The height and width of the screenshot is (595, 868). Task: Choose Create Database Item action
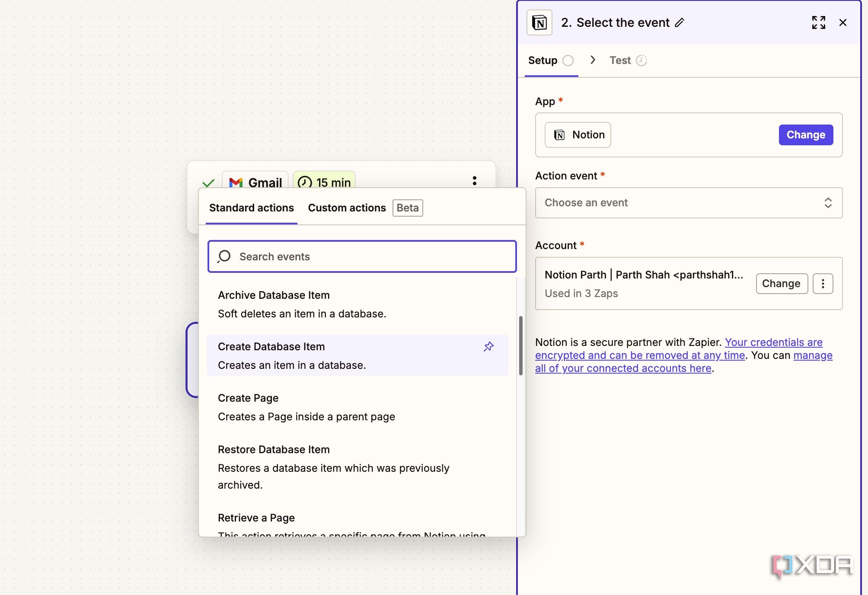point(357,355)
